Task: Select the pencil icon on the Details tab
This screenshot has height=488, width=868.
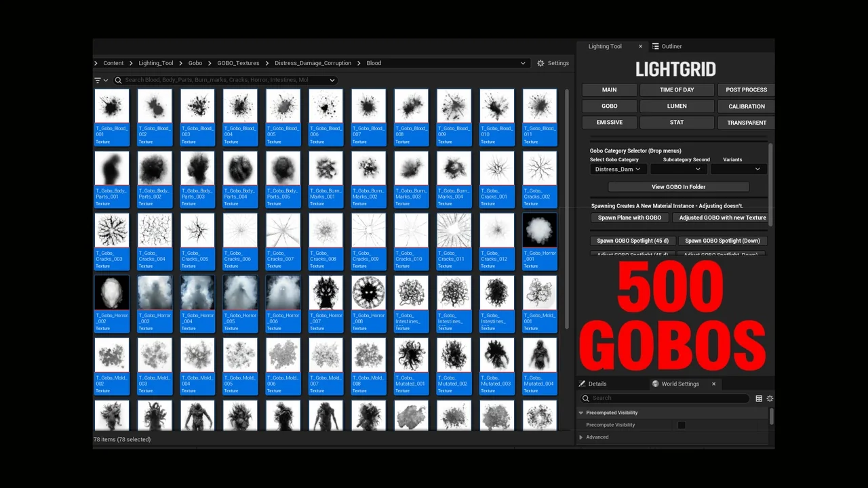Action: tap(582, 384)
